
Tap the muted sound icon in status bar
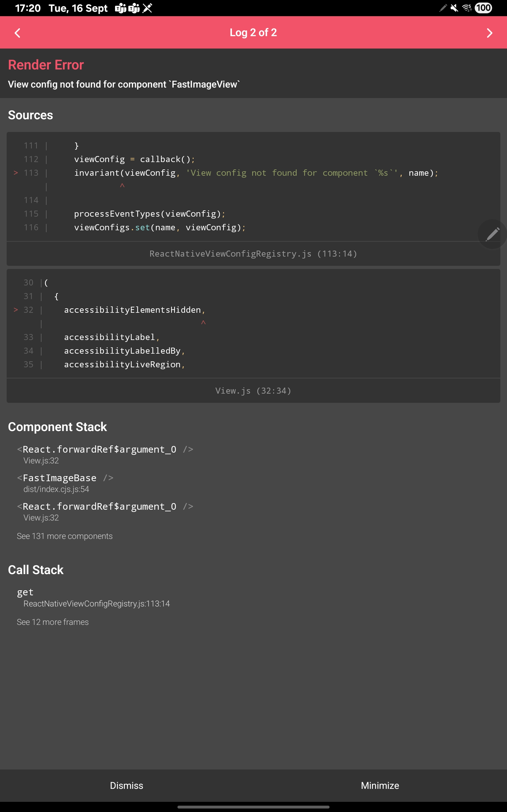[x=454, y=8]
